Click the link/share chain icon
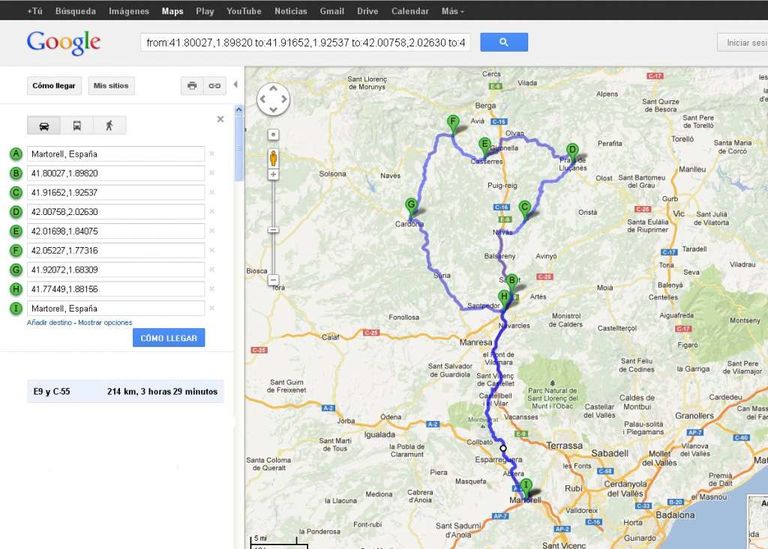Viewport: 768px width, 549px height. [214, 86]
